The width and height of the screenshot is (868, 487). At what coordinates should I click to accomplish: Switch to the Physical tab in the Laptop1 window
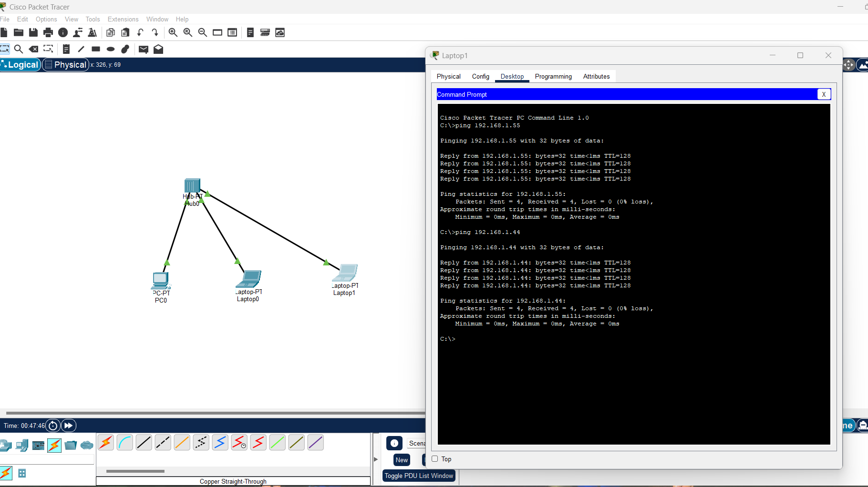point(449,76)
